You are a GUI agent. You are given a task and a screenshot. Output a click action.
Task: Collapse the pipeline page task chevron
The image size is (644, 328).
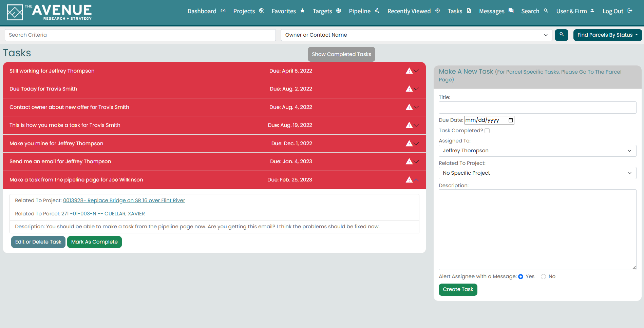pyautogui.click(x=416, y=180)
